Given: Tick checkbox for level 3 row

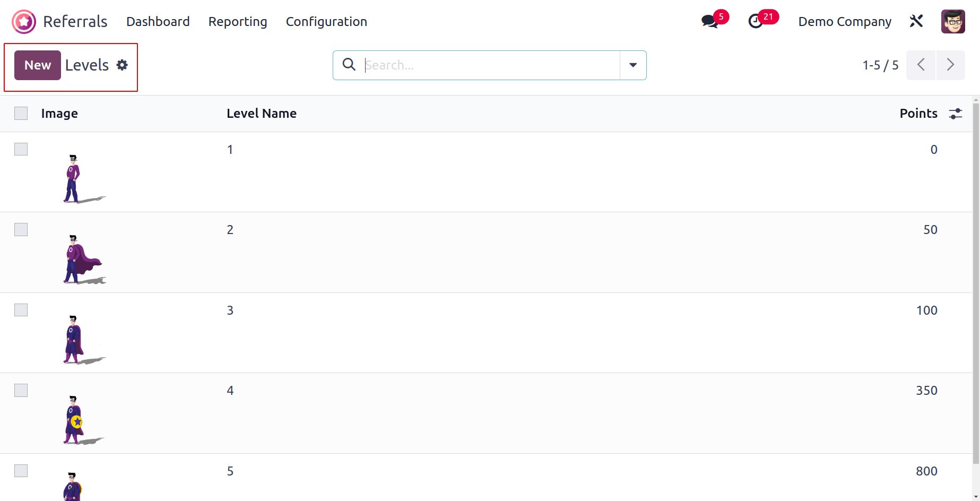Looking at the screenshot, I should pyautogui.click(x=21, y=310).
